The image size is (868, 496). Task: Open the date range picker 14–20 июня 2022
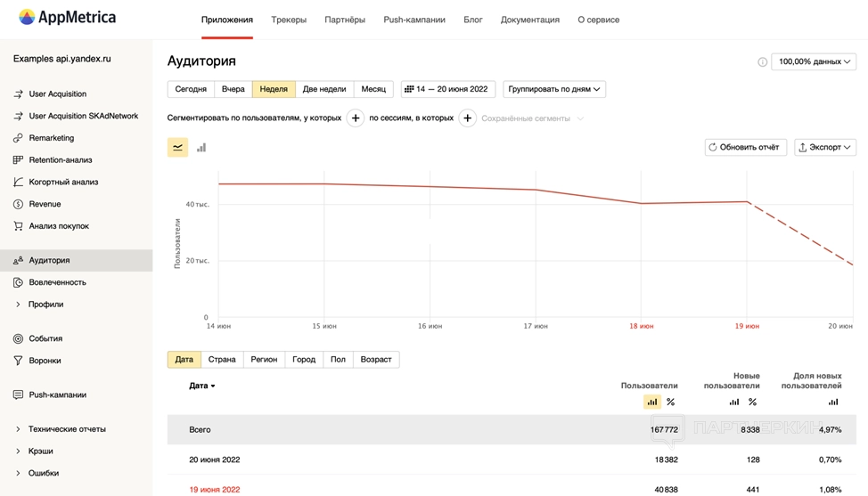447,89
